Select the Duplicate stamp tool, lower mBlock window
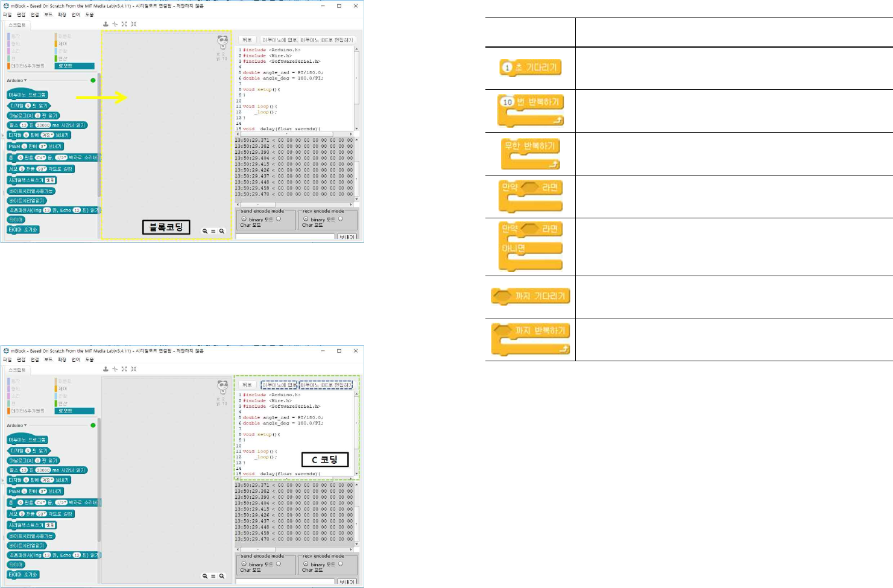The height and width of the screenshot is (588, 893). tap(106, 369)
